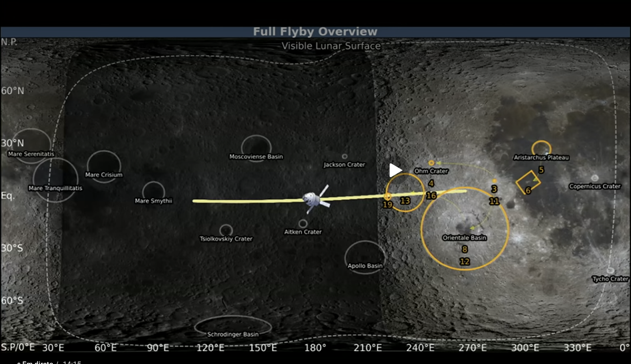Click the Schrodinger Basin label
631x364 pixels.
[233, 334]
